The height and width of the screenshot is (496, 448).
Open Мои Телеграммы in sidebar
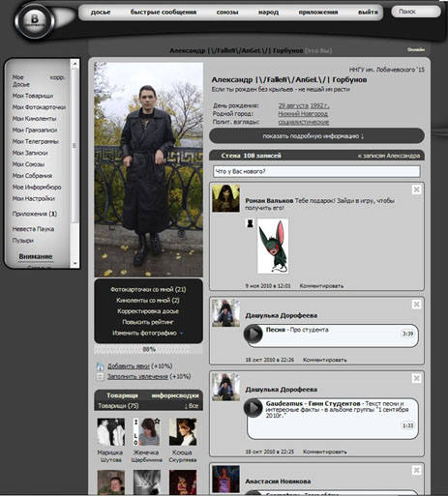pyautogui.click(x=36, y=141)
